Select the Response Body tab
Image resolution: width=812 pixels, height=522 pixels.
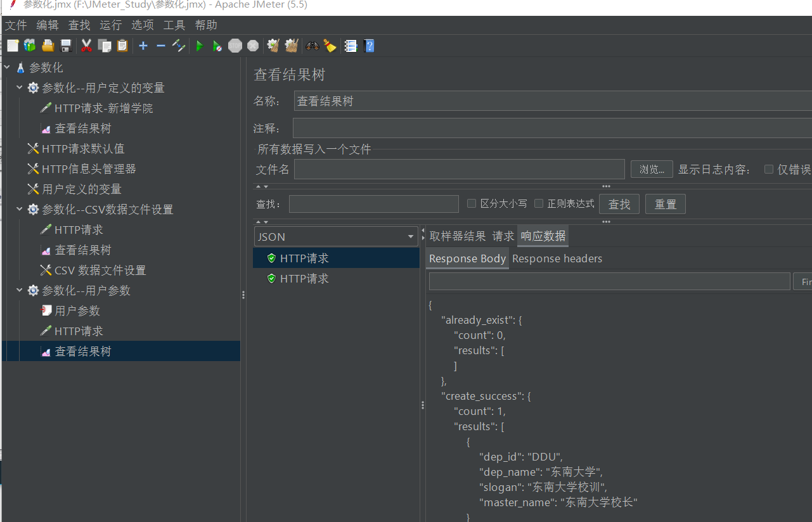click(x=468, y=258)
